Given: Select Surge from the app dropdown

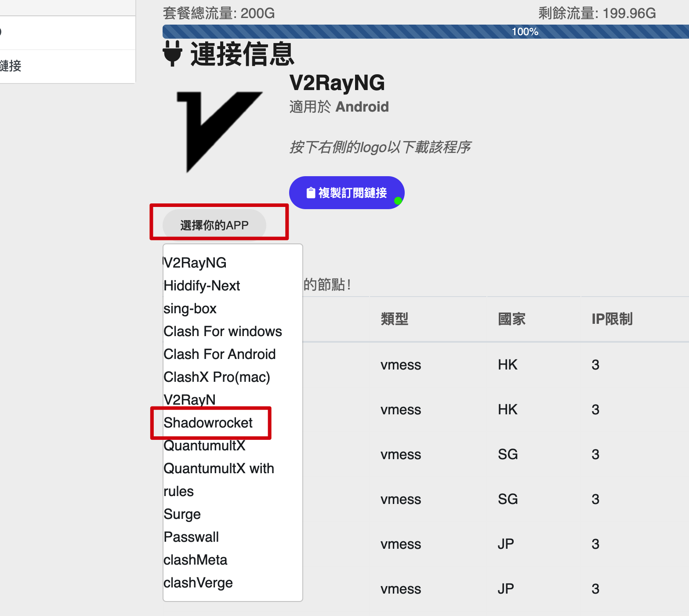Looking at the screenshot, I should point(182,514).
